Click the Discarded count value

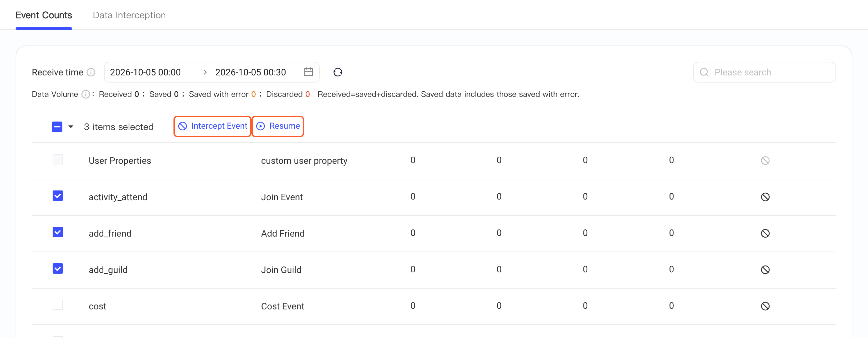[x=307, y=94]
